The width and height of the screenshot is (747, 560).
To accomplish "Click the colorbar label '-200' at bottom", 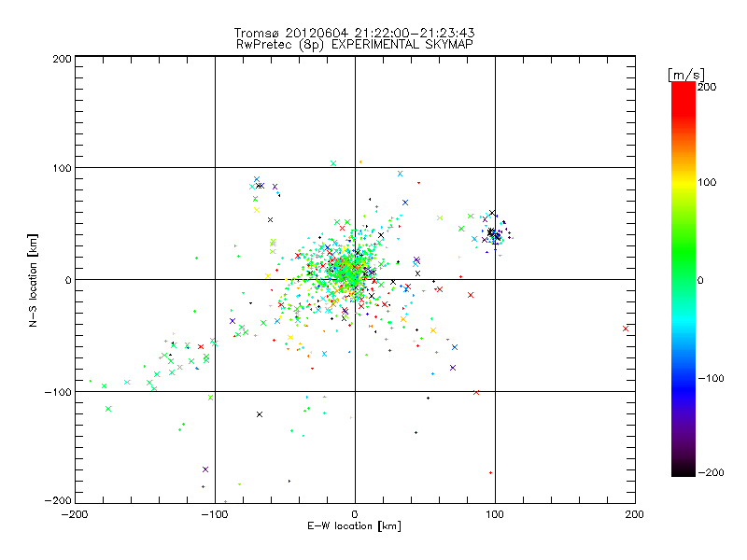I will 711,472.
